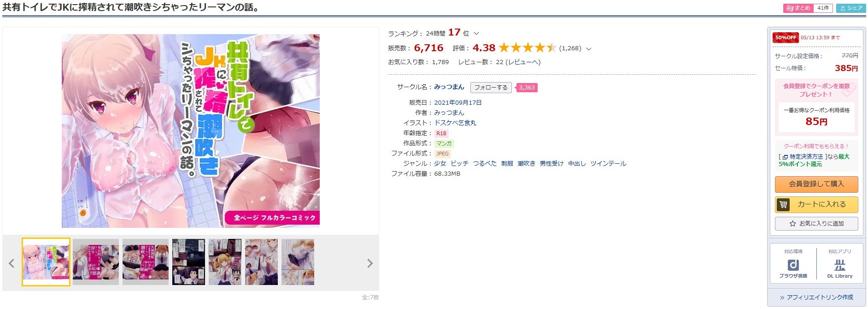This screenshot has width=868, height=309.
Task: Follow the circle with フォローする
Action: (x=491, y=88)
